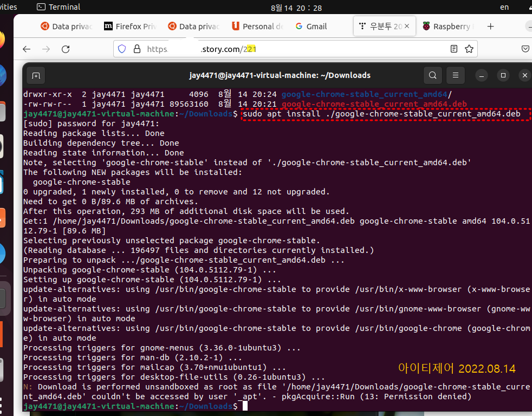The width and height of the screenshot is (532, 416).
Task: Open terminal hamburger menu
Action: [x=456, y=75]
